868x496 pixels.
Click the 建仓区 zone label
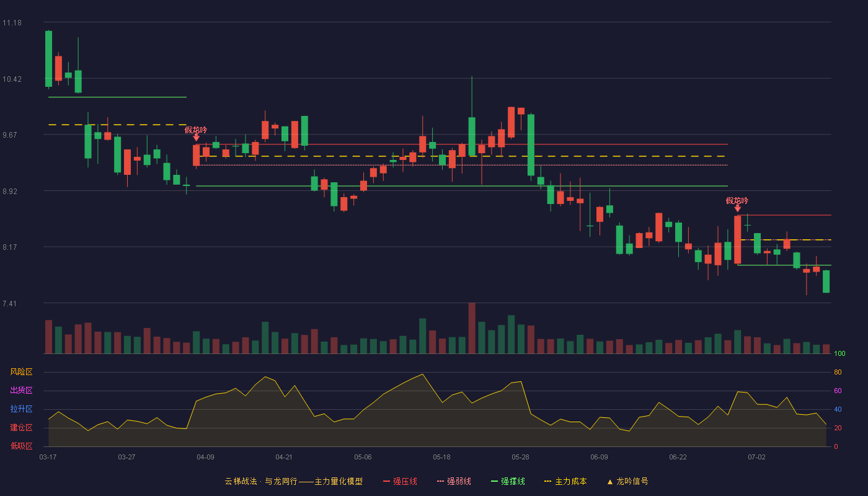[x=21, y=428]
